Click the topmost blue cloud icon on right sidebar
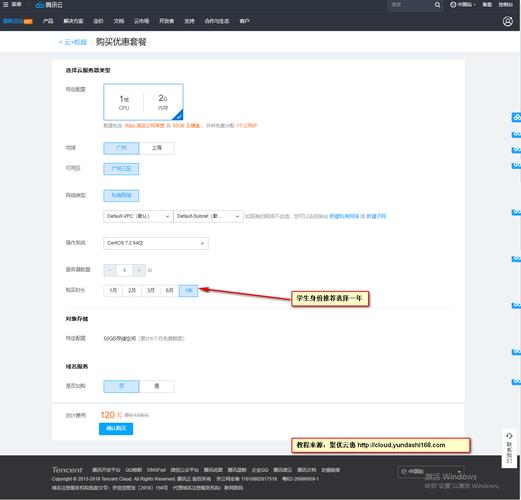 click(x=516, y=117)
